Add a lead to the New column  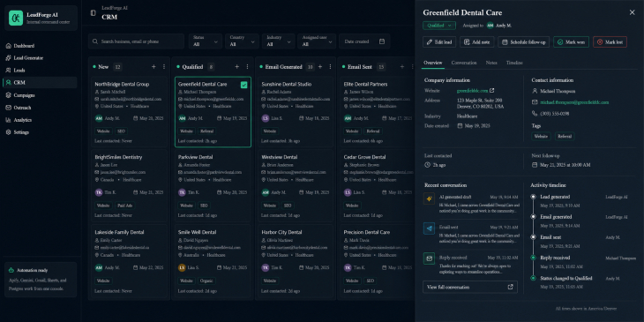[x=154, y=66]
